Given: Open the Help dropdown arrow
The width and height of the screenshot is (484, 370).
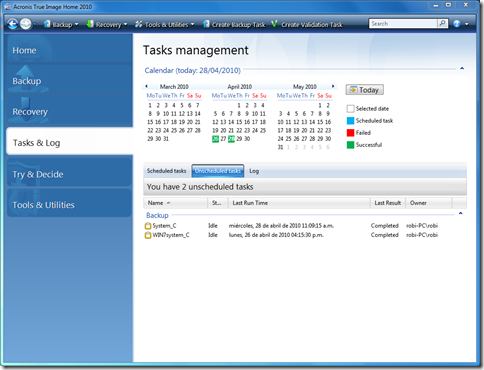Looking at the screenshot, I should coord(466,24).
